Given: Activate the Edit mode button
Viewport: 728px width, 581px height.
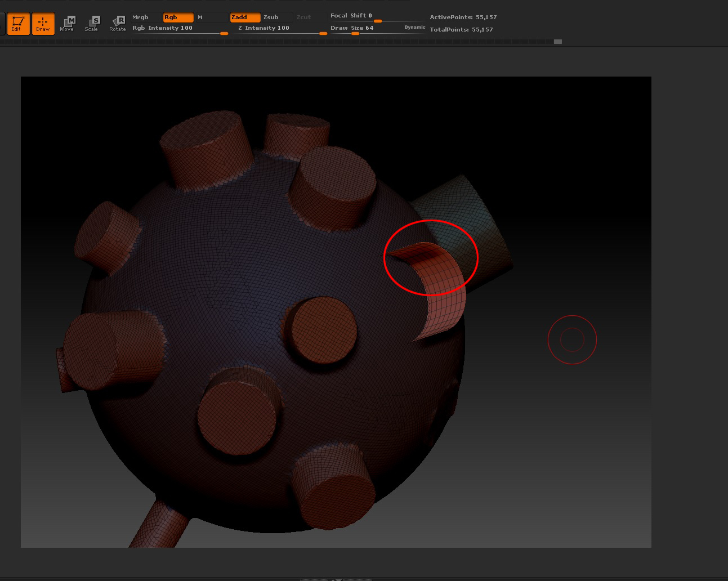Looking at the screenshot, I should (18, 24).
